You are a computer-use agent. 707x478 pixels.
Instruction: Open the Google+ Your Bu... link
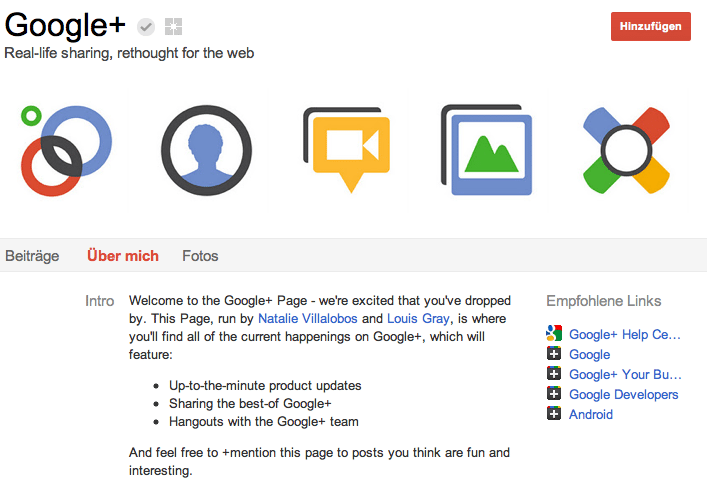tap(625, 374)
